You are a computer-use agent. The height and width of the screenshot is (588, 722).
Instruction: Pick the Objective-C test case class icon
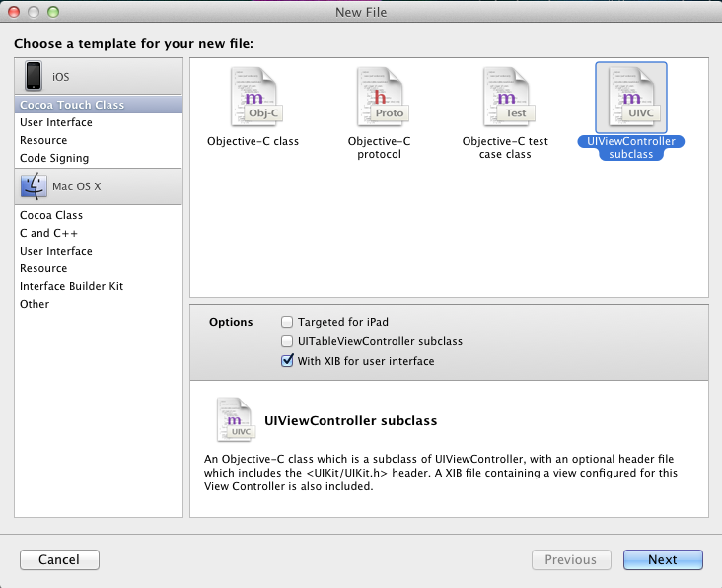(505, 97)
